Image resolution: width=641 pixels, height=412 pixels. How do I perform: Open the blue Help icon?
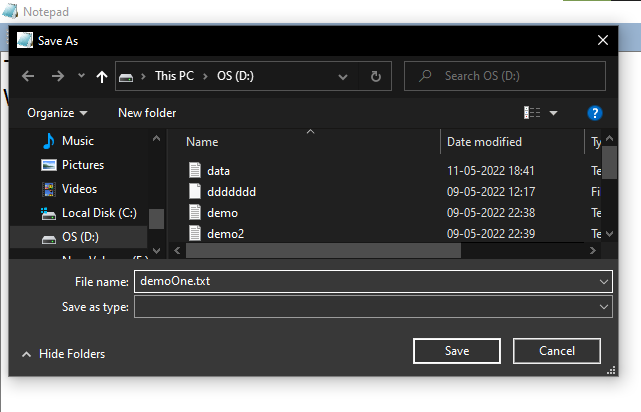pyautogui.click(x=595, y=113)
